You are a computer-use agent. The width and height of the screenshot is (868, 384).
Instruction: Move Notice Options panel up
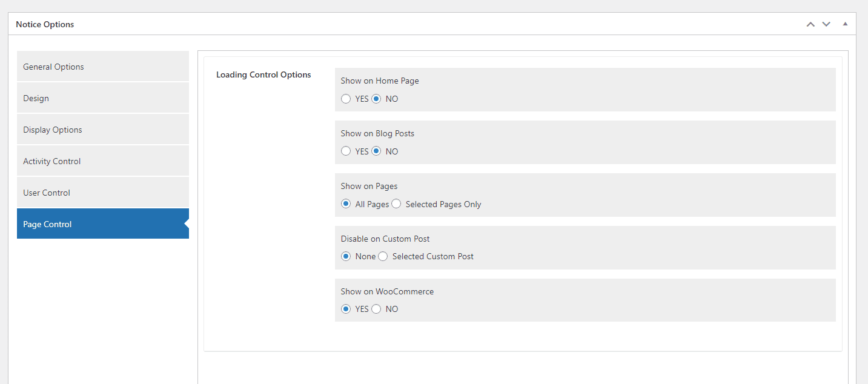point(810,24)
